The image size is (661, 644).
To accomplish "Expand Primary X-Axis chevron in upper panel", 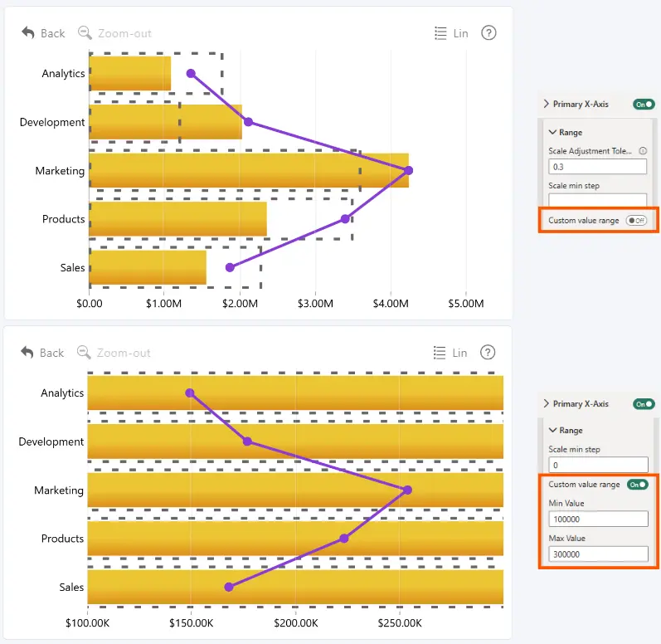I will click(x=547, y=104).
